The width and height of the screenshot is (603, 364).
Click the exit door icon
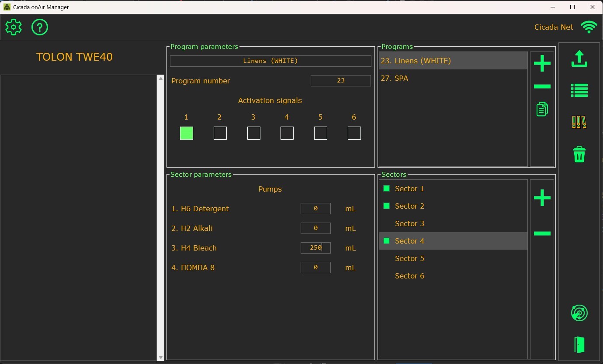[x=579, y=345]
